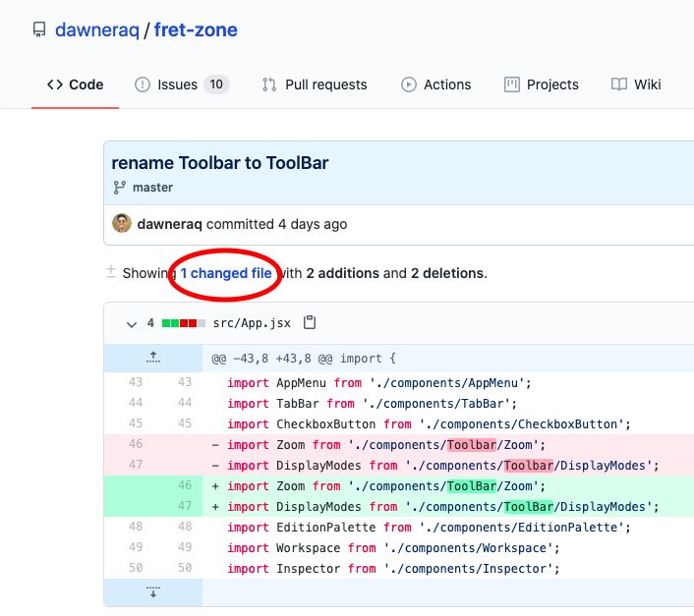Click the Issues count badge 10
The height and width of the screenshot is (616, 694).
pyautogui.click(x=216, y=84)
